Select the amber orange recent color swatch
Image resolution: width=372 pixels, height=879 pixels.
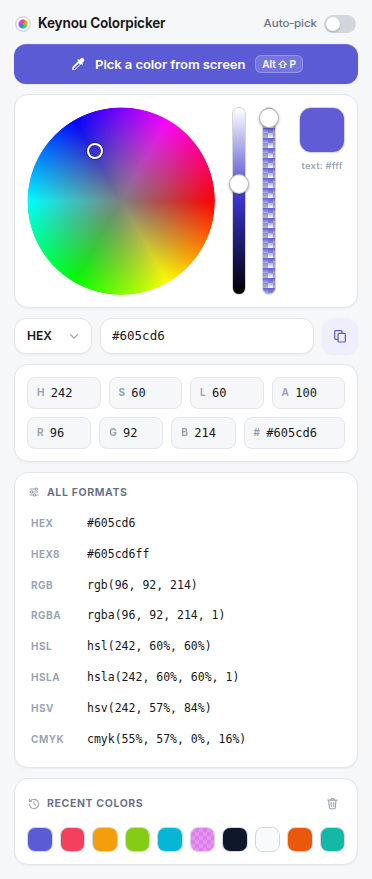coord(105,840)
